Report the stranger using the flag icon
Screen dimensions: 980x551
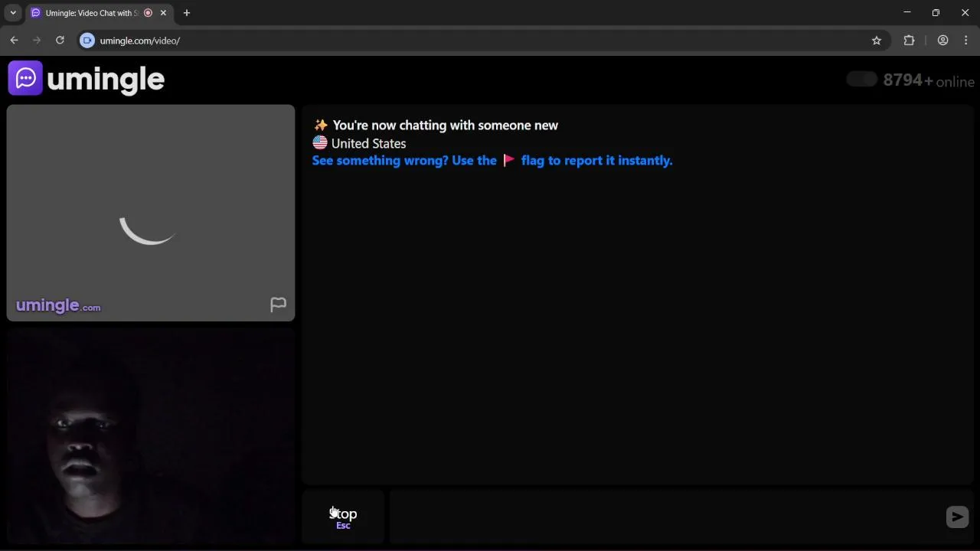(x=278, y=305)
